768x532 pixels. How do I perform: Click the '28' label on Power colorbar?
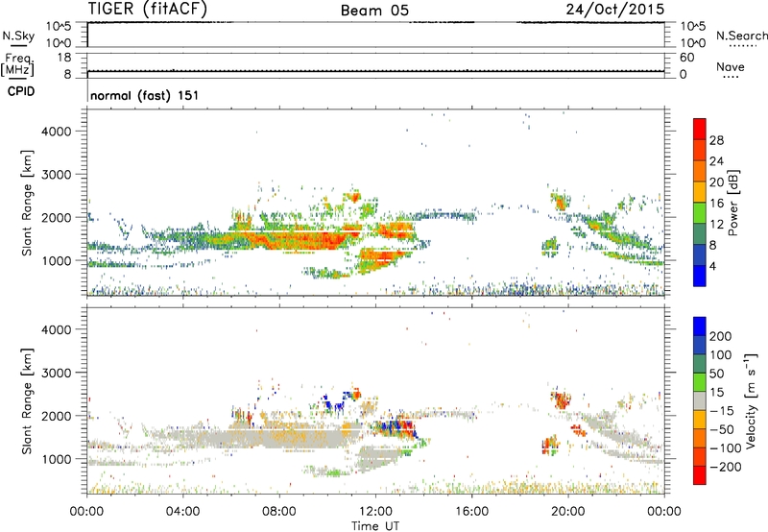(716, 140)
